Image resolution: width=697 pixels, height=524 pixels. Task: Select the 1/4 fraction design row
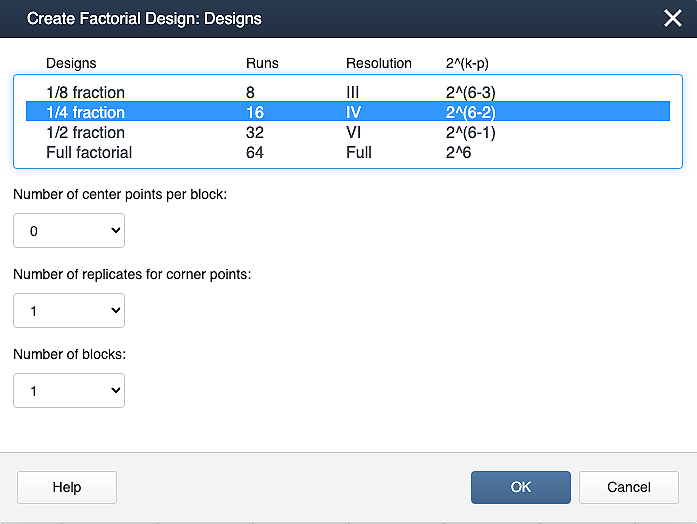click(x=85, y=113)
